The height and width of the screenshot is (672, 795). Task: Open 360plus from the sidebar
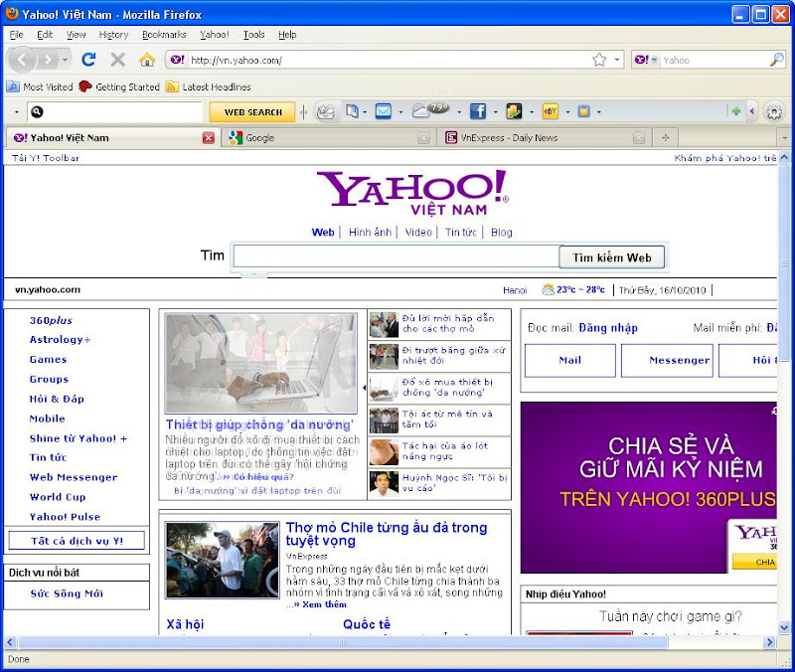pos(52,320)
